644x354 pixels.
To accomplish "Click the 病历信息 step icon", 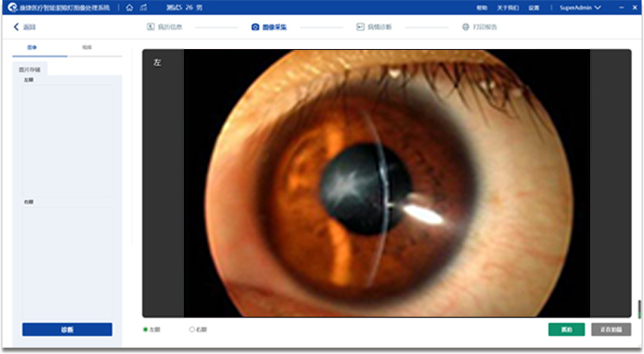I will [150, 27].
